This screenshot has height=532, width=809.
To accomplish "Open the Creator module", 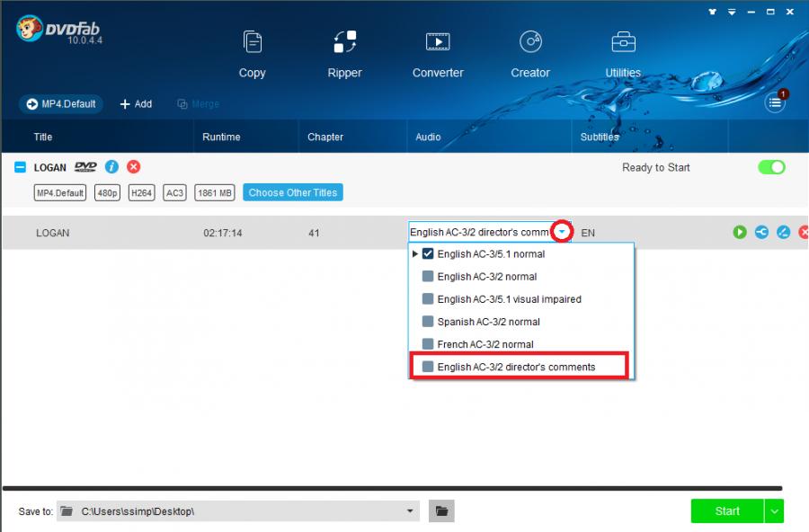I will [x=530, y=54].
